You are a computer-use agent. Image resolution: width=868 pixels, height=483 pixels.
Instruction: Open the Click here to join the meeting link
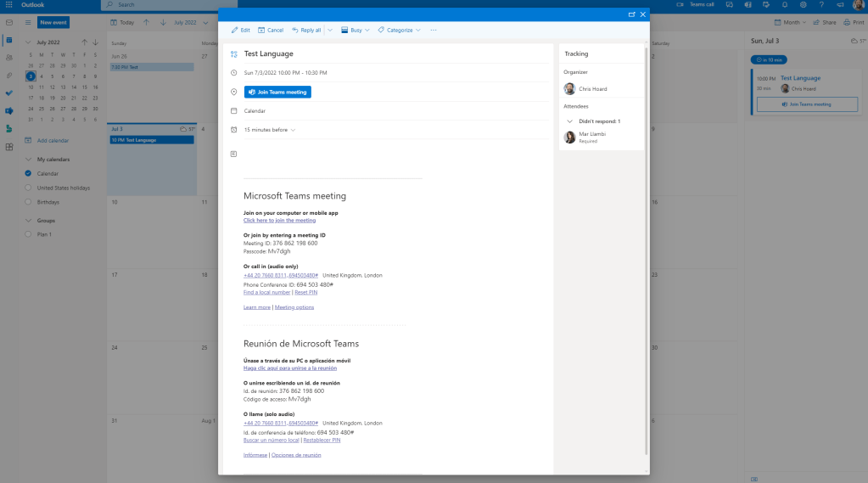pos(279,220)
